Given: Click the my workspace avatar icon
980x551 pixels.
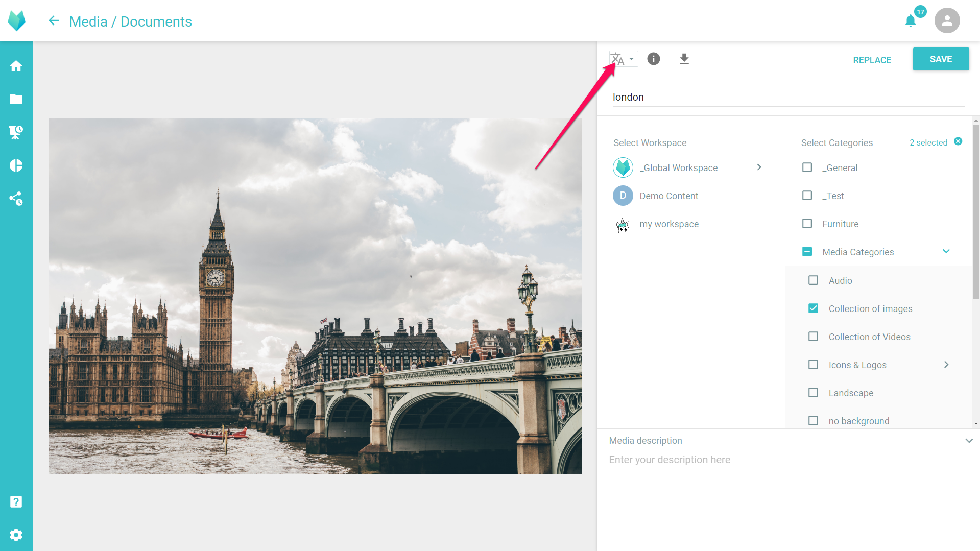Looking at the screenshot, I should pyautogui.click(x=623, y=224).
